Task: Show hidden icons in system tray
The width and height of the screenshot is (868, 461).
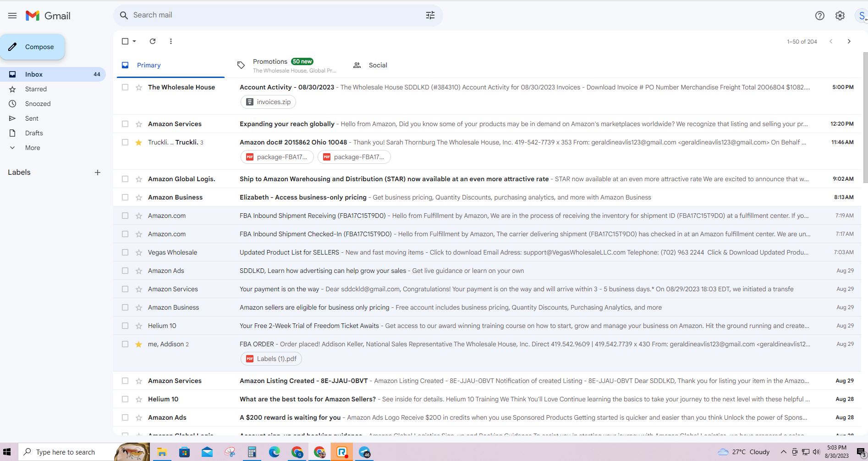Action: point(784,452)
